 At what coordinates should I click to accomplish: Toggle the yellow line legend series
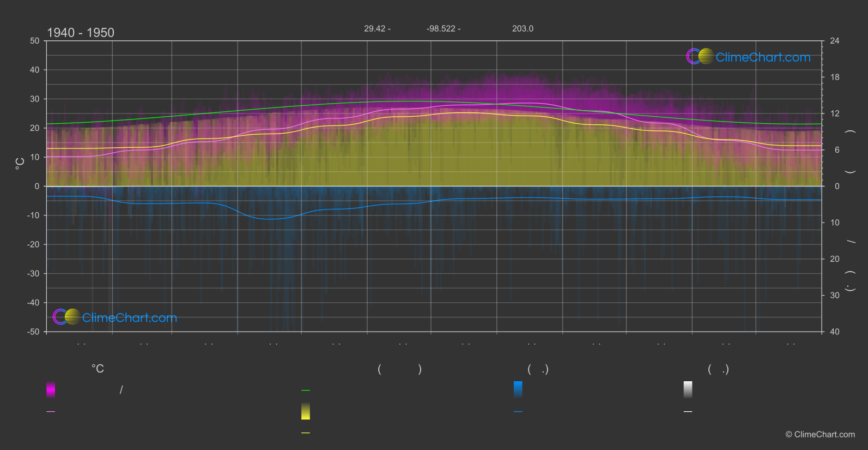(x=306, y=433)
